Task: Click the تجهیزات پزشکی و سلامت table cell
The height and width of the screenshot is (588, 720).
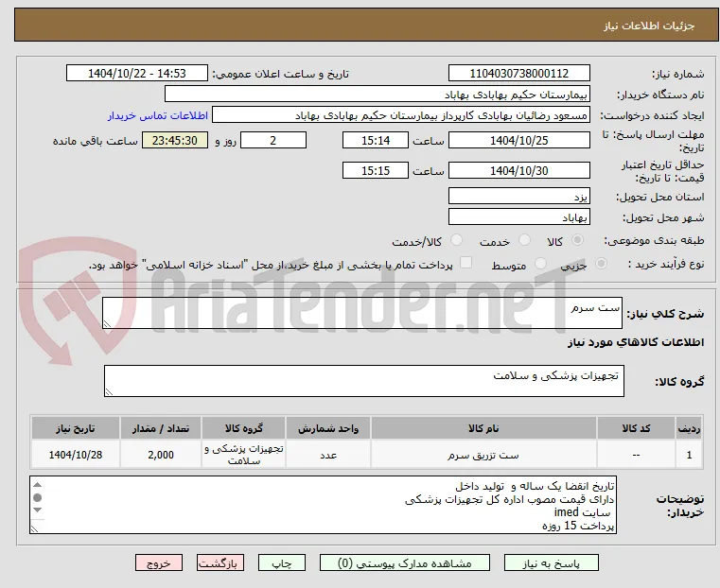Action: (x=244, y=455)
